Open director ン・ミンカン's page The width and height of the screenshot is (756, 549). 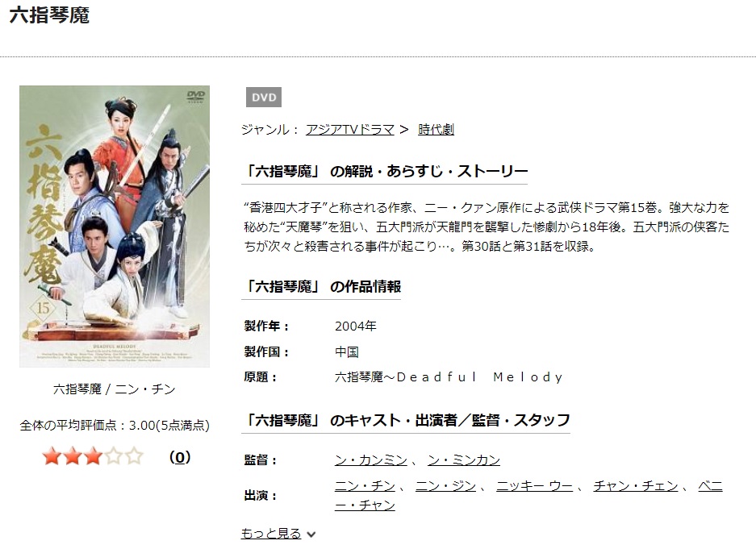click(464, 460)
